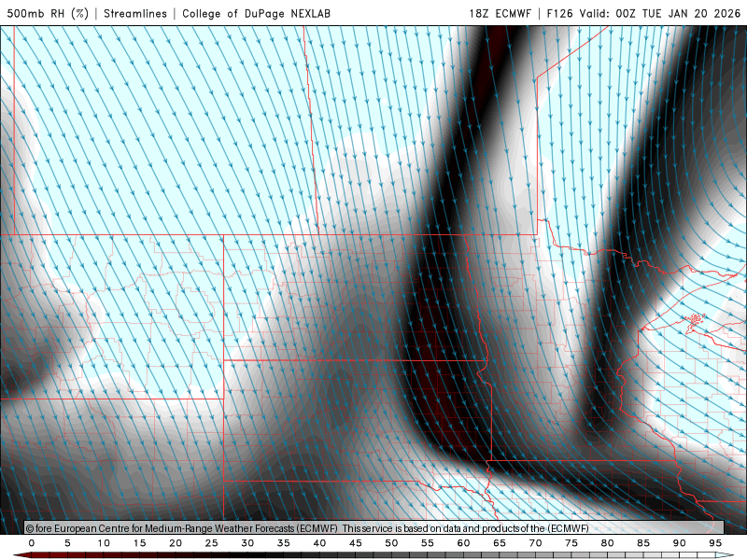Screen dimensions: 747x560
Task: Select the "45" color scale label
Action: (356, 543)
